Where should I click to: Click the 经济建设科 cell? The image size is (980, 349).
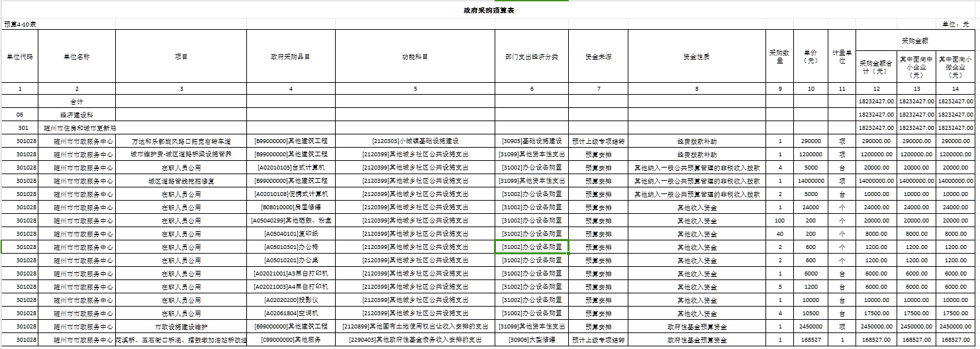coord(77,115)
